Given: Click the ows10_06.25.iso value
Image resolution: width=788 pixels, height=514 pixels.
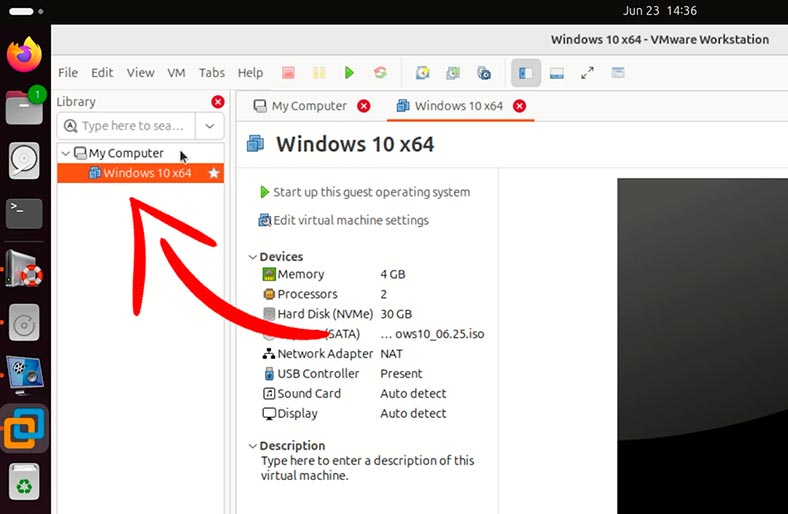Looking at the screenshot, I should click(x=432, y=334).
